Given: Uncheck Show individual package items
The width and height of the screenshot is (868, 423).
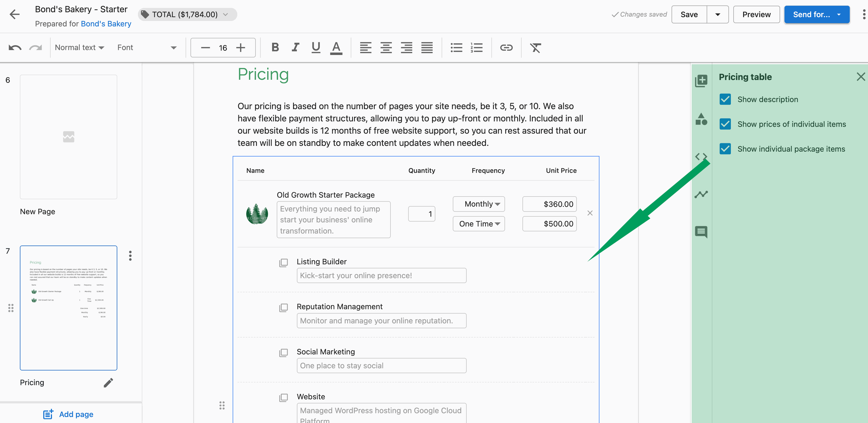Looking at the screenshot, I should [x=725, y=149].
